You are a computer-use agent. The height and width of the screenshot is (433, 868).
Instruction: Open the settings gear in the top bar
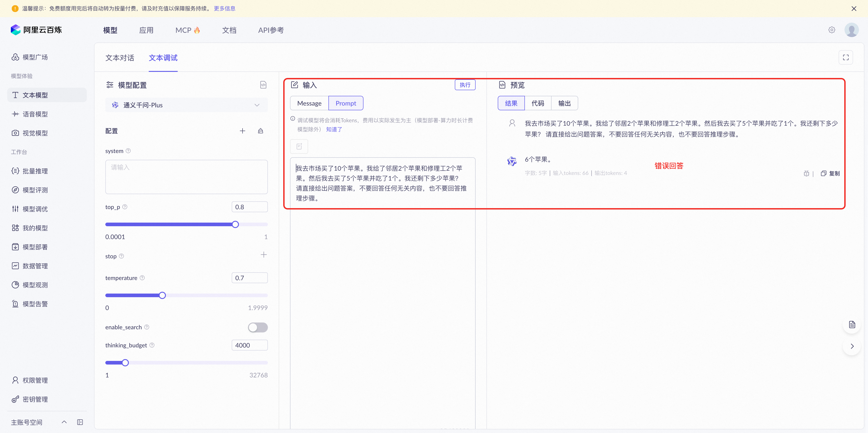[832, 30]
